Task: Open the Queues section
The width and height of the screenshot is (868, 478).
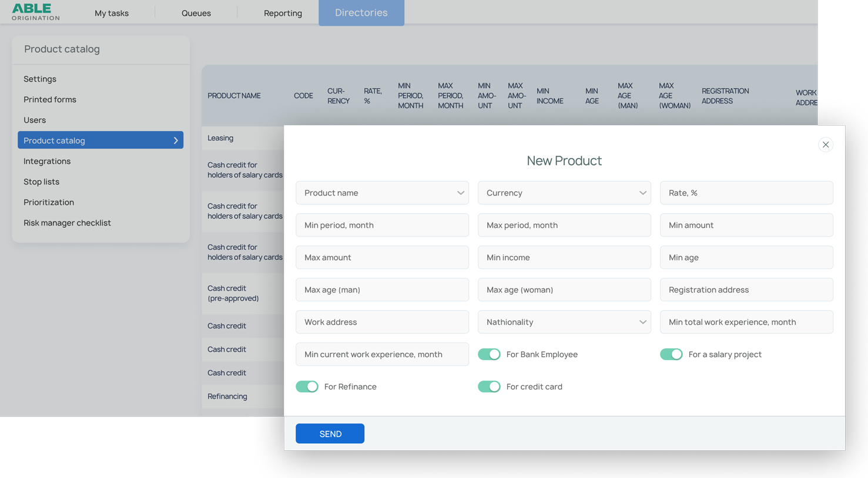Action: [196, 13]
